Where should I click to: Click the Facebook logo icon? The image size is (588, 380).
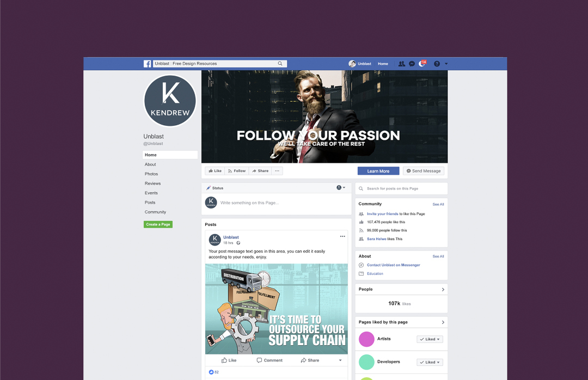pyautogui.click(x=148, y=64)
